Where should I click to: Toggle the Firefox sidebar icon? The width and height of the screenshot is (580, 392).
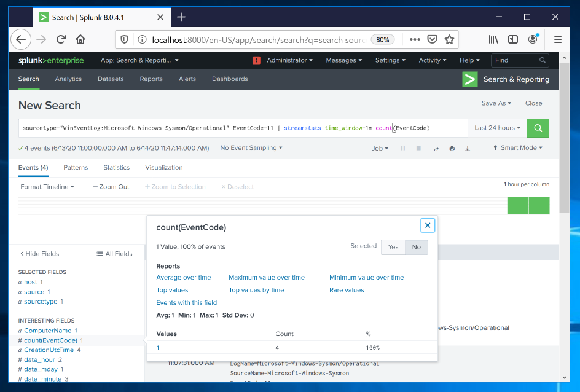513,39
